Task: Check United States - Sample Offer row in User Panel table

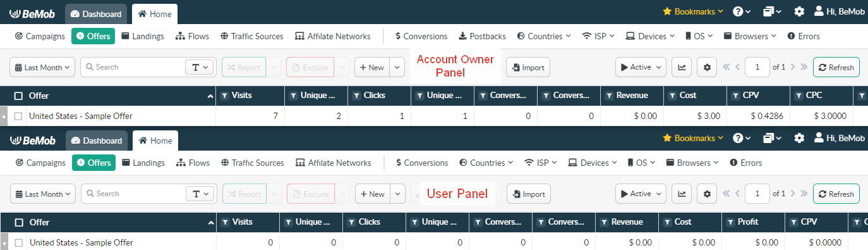Action: pos(19,242)
